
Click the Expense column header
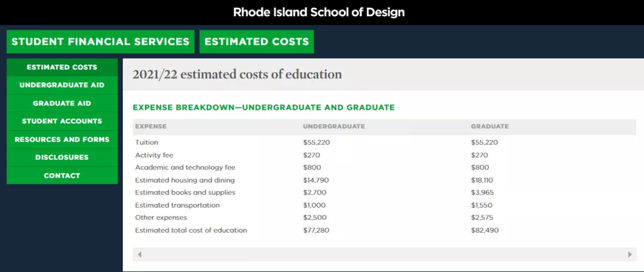pyautogui.click(x=151, y=126)
